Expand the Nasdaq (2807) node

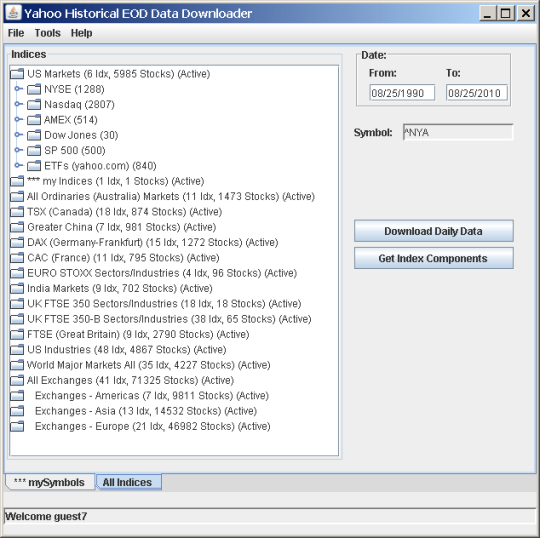18,104
